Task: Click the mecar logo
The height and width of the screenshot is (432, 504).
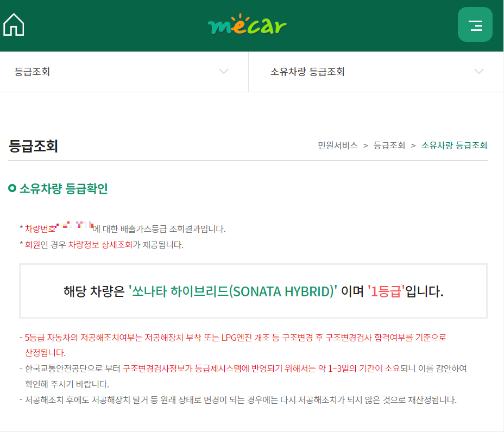Action: tap(247, 24)
